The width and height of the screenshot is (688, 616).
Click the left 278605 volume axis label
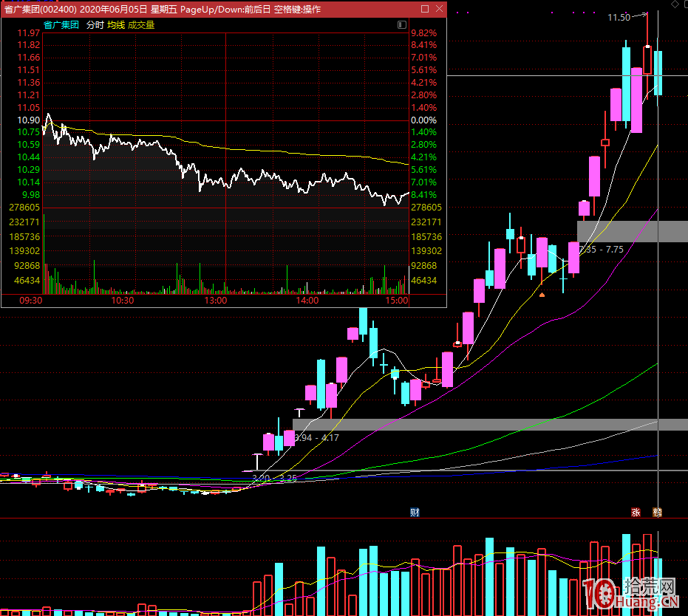pyautogui.click(x=24, y=208)
